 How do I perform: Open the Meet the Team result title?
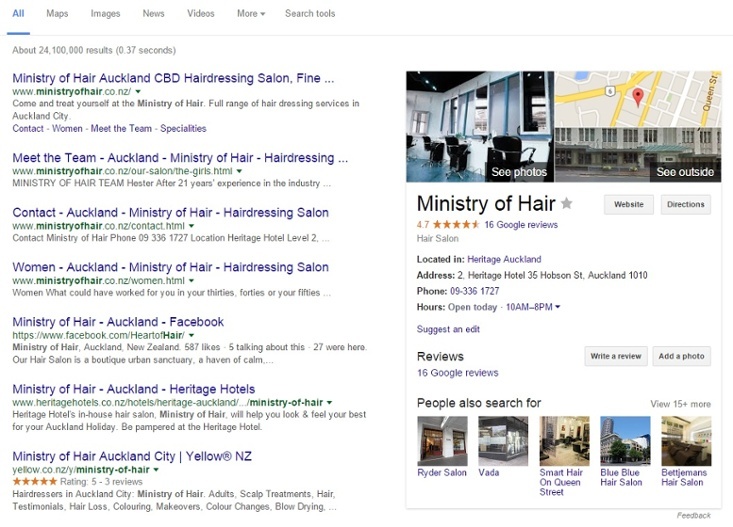point(180,158)
